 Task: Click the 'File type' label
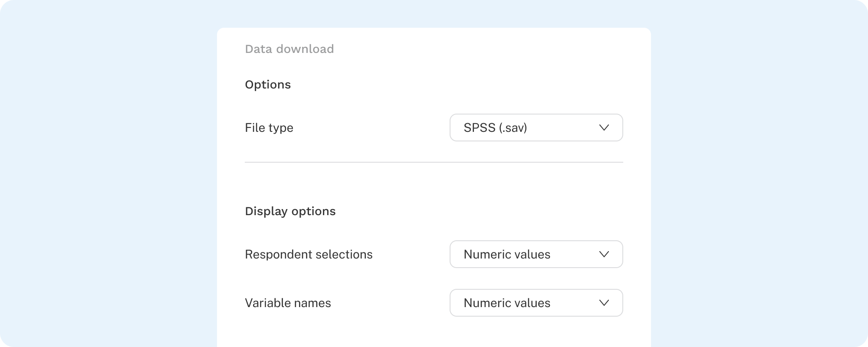[269, 128]
